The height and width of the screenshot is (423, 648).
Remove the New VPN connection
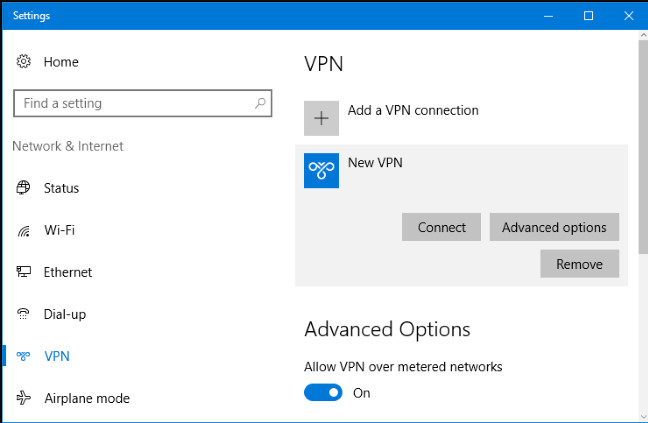(579, 264)
